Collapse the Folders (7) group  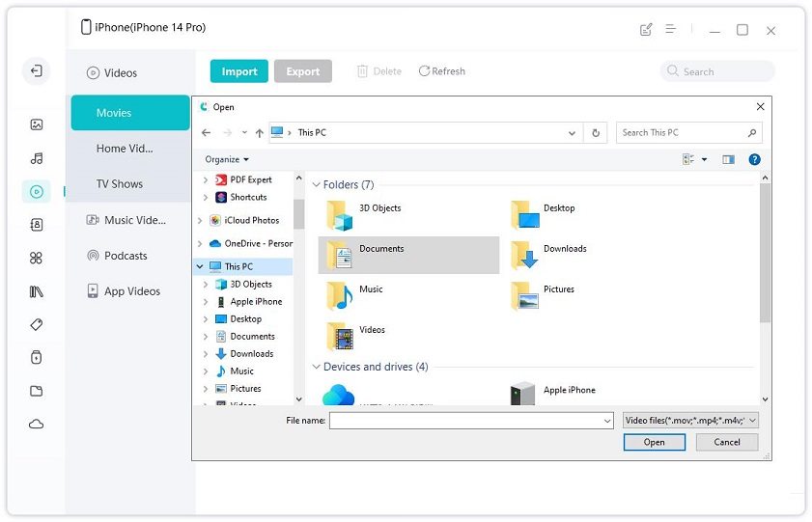pyautogui.click(x=316, y=184)
